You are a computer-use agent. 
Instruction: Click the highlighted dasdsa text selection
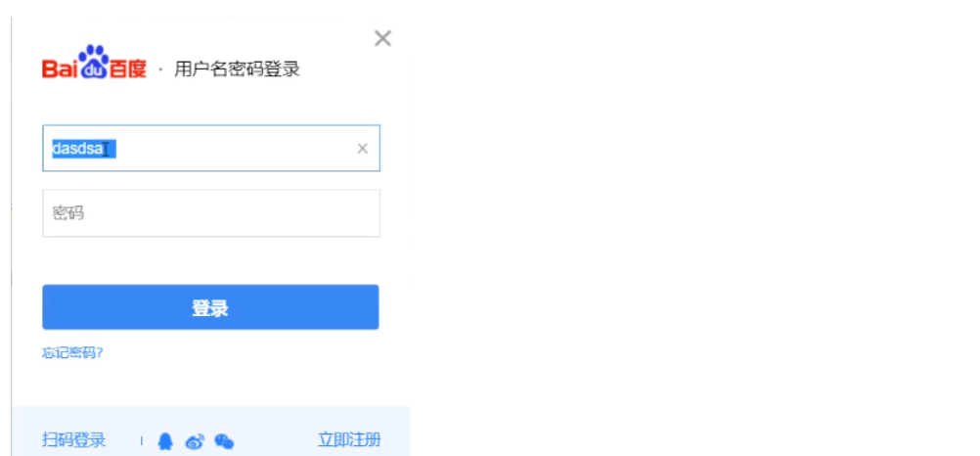[x=84, y=149]
